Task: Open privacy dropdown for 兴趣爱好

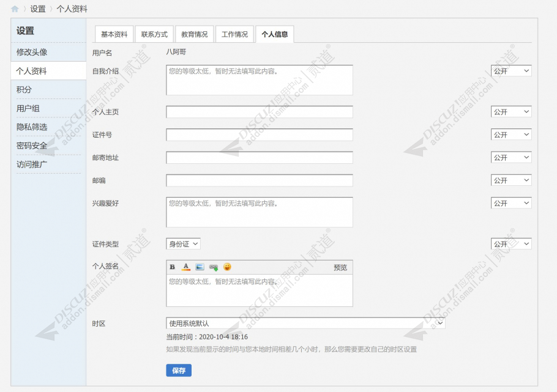Action: (x=511, y=203)
